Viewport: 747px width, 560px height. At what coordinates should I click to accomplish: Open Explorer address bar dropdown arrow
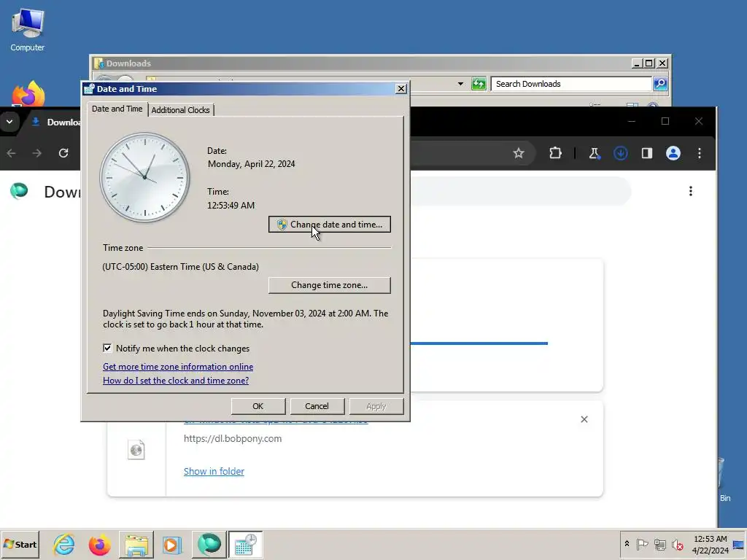(x=460, y=84)
